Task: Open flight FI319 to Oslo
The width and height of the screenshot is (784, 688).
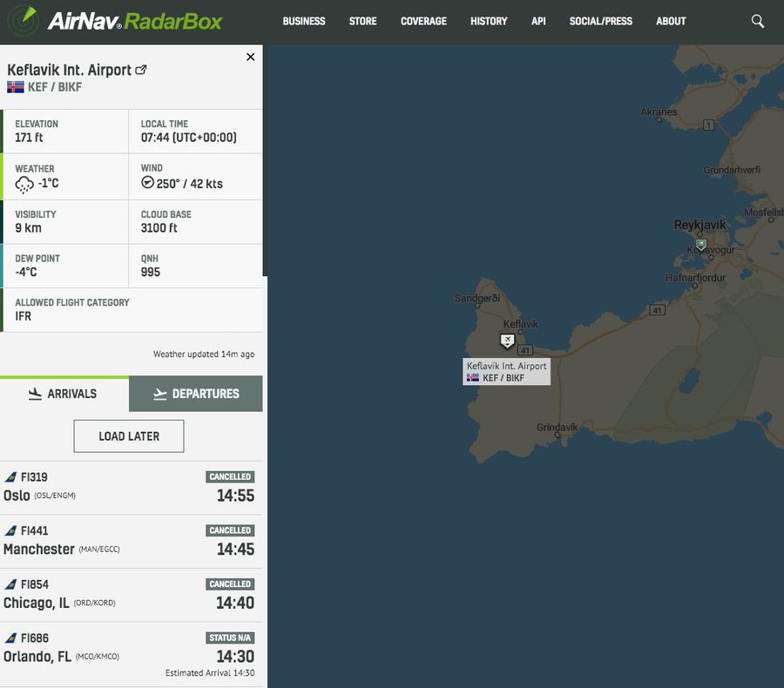Action: (131, 488)
